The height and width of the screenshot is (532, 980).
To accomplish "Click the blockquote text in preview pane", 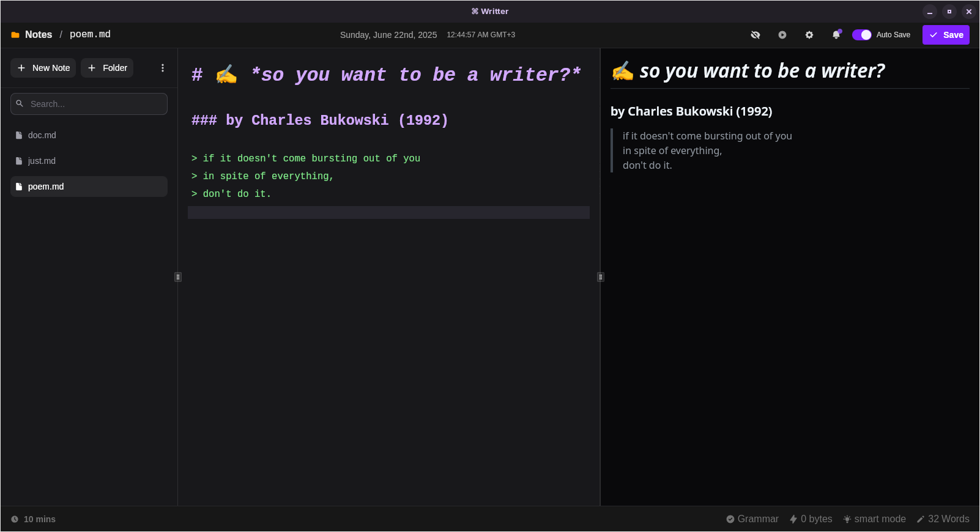I will click(707, 150).
